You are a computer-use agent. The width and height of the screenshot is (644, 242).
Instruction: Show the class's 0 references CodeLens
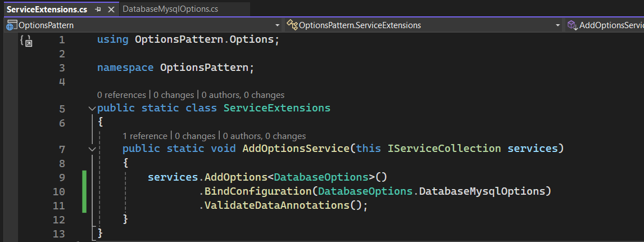click(121, 95)
